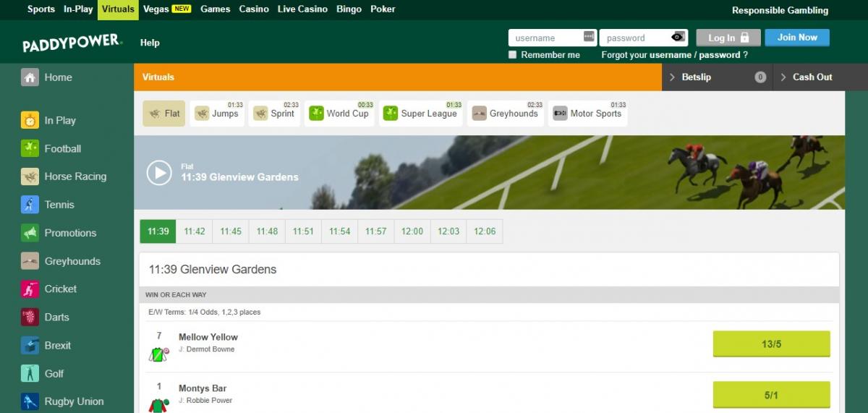Open the Tennis sidebar icon
The image size is (868, 413).
[x=30, y=205]
